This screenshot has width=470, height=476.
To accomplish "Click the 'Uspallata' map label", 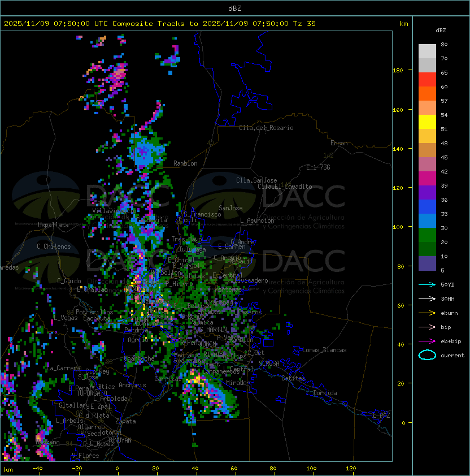I will 53,225.
